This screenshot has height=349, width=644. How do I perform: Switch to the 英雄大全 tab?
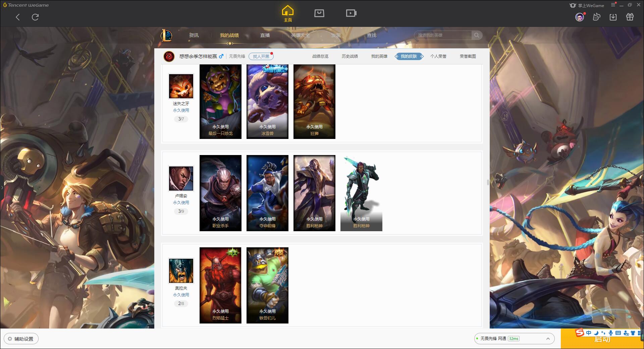click(x=301, y=35)
